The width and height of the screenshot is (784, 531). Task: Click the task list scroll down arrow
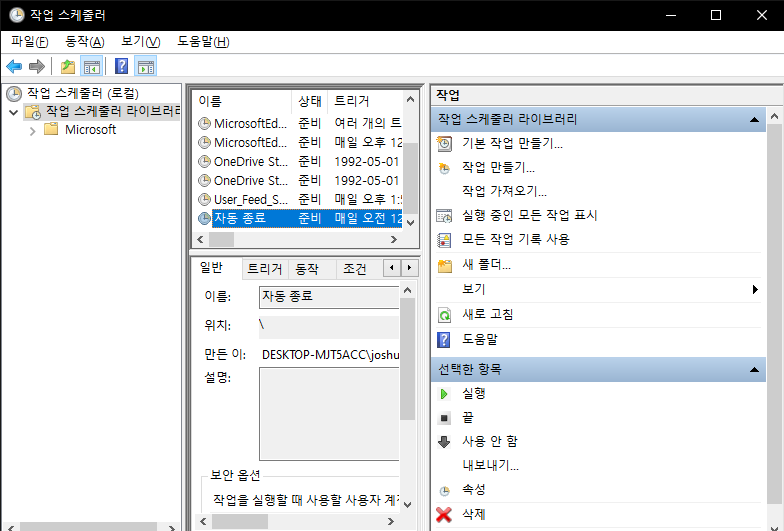pyautogui.click(x=410, y=222)
